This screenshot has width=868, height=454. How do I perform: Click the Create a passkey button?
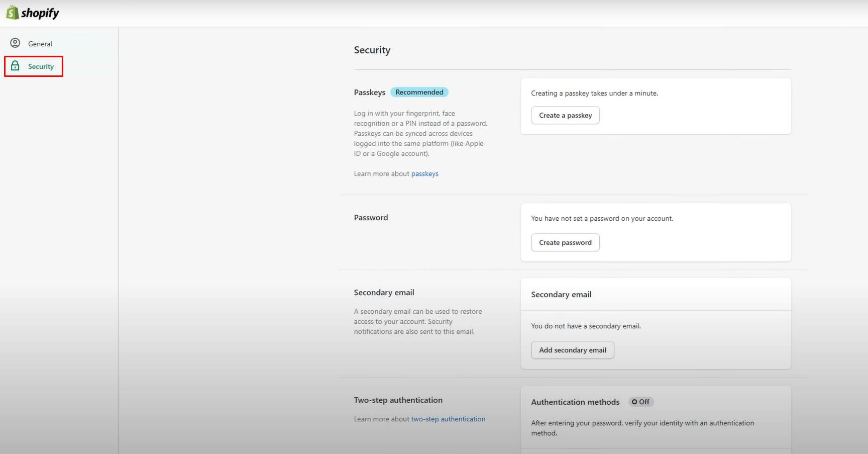point(565,115)
